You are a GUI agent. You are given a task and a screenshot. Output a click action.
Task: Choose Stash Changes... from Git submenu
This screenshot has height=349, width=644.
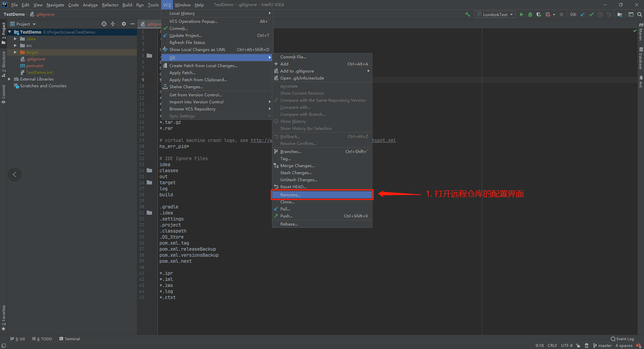tap(322, 173)
